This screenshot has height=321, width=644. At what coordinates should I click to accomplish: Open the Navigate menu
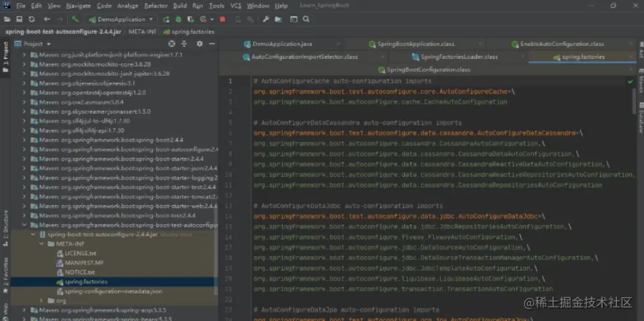[79, 5]
